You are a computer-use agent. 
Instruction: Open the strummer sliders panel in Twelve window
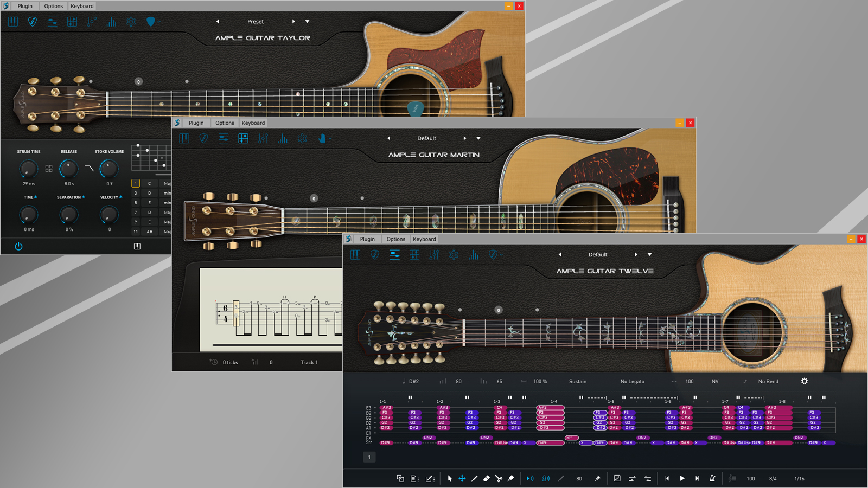pyautogui.click(x=394, y=255)
